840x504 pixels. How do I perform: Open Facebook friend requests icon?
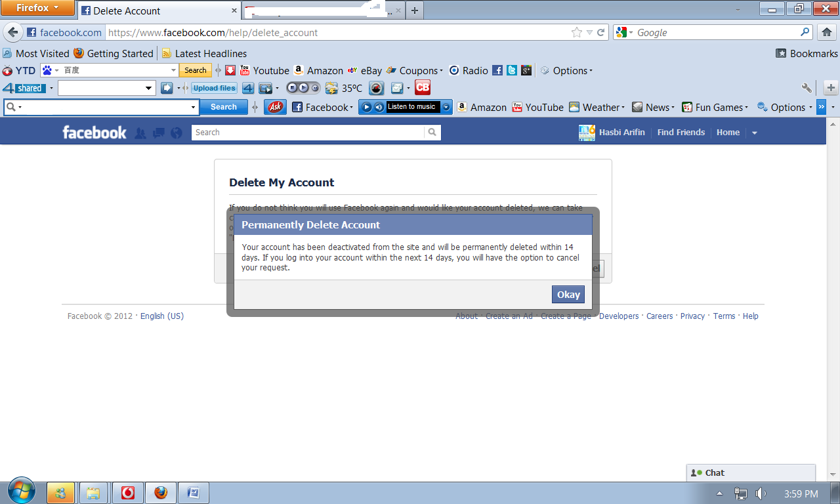(140, 133)
